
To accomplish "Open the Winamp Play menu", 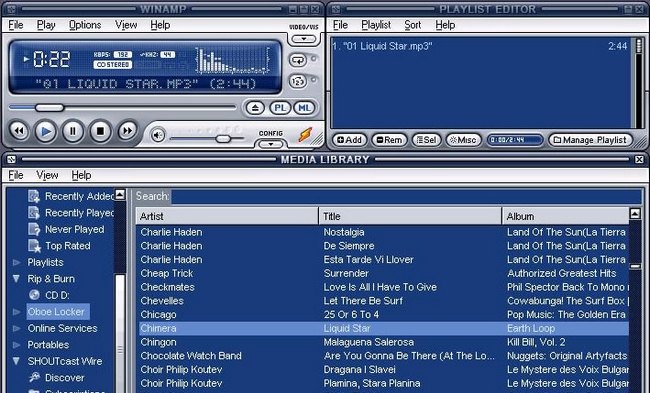I will 46,25.
